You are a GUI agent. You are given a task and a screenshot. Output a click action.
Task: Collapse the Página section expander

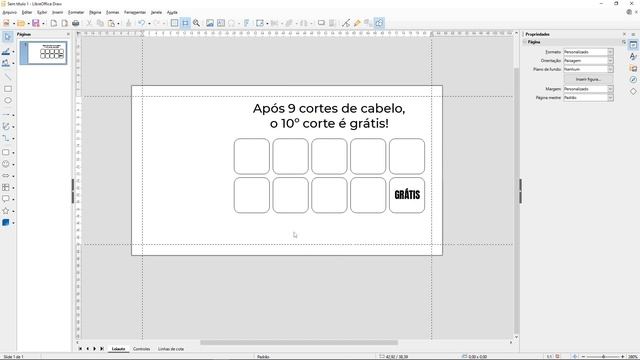pos(525,42)
